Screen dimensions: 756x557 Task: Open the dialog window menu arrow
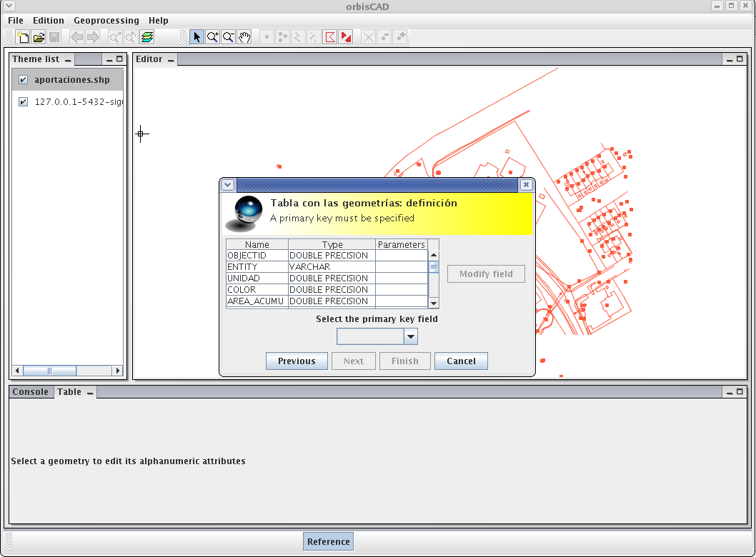[227, 185]
